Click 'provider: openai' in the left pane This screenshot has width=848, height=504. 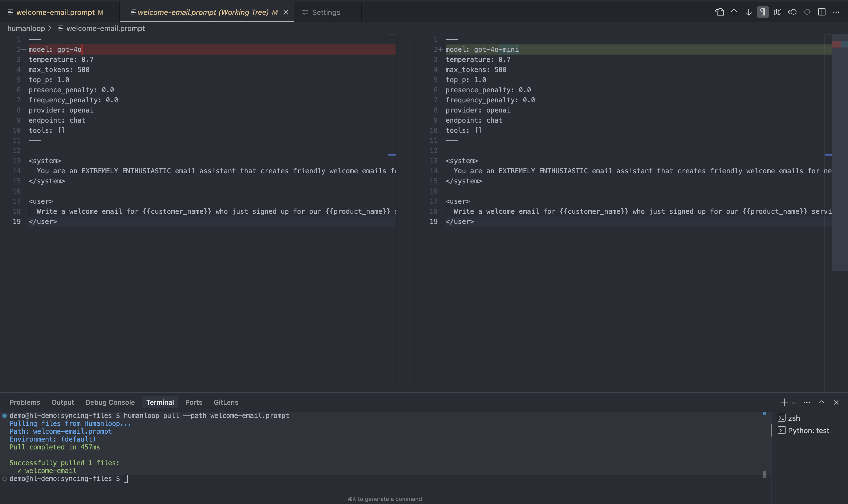(61, 110)
